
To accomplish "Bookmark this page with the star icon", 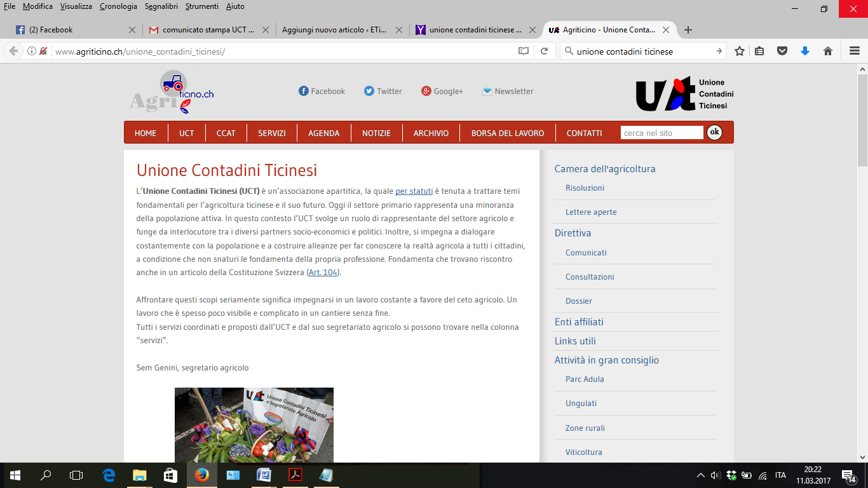I will tap(740, 51).
